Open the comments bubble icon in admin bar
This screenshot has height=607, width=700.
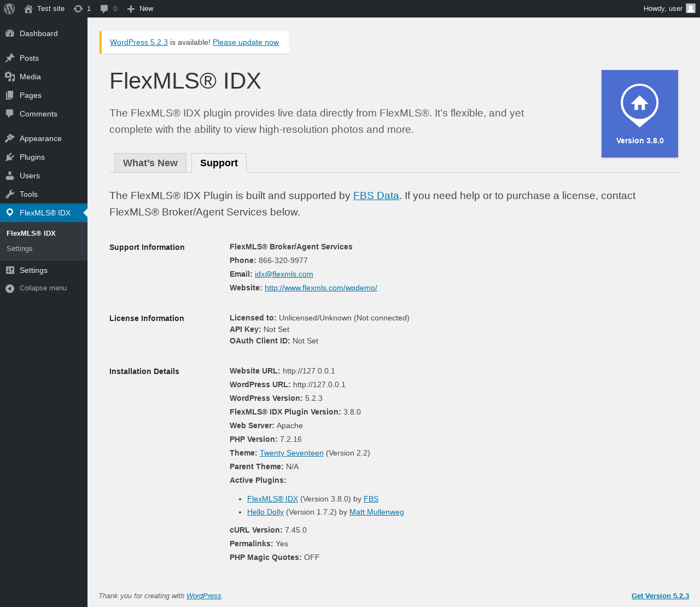[x=104, y=9]
